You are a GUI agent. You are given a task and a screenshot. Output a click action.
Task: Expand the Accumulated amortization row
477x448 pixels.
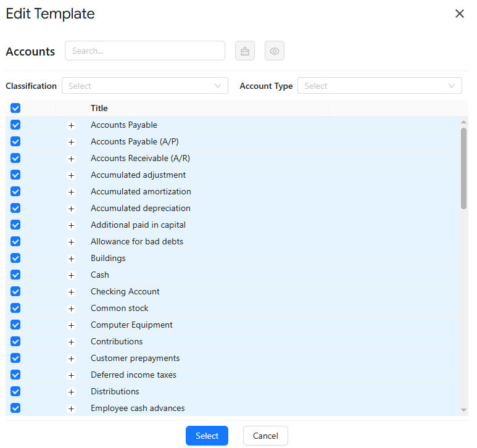tap(71, 192)
